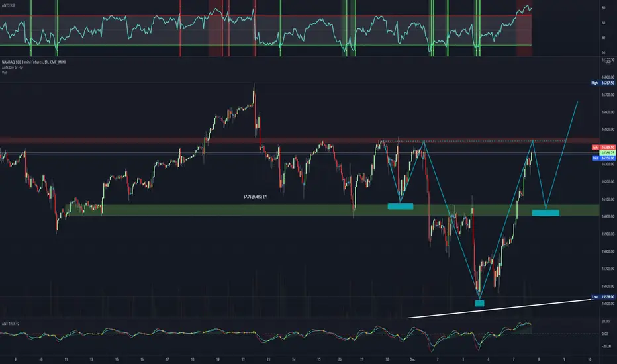Click the 16000.00 price axis label
Image resolution: width=617 pixels, height=364 pixels.
pyautogui.click(x=608, y=216)
